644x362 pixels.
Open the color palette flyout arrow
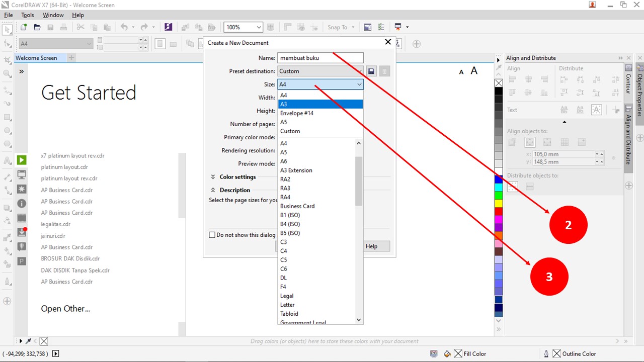point(499,60)
